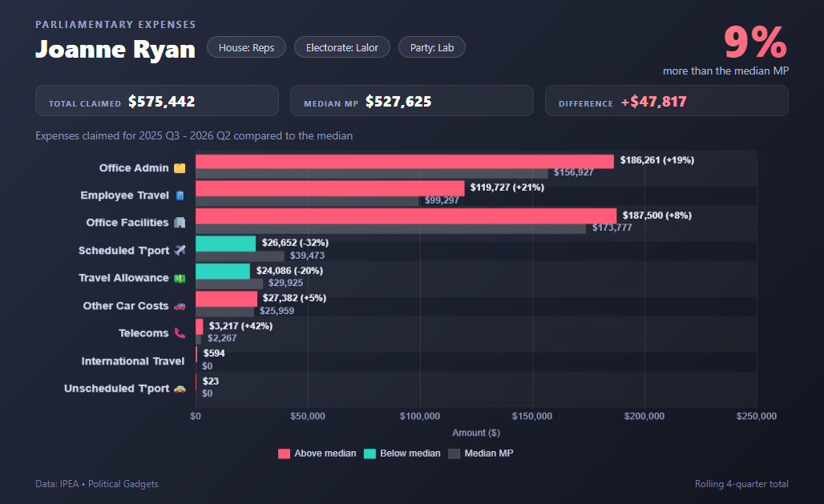Toggle the Median MP legend swatch
824x504 pixels.
coord(454,454)
